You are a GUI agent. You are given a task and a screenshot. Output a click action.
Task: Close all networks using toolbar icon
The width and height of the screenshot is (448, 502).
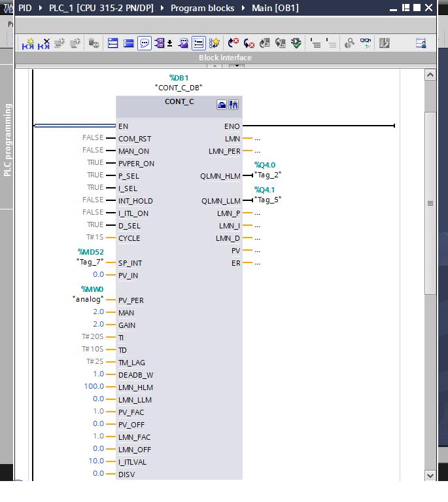[x=129, y=43]
